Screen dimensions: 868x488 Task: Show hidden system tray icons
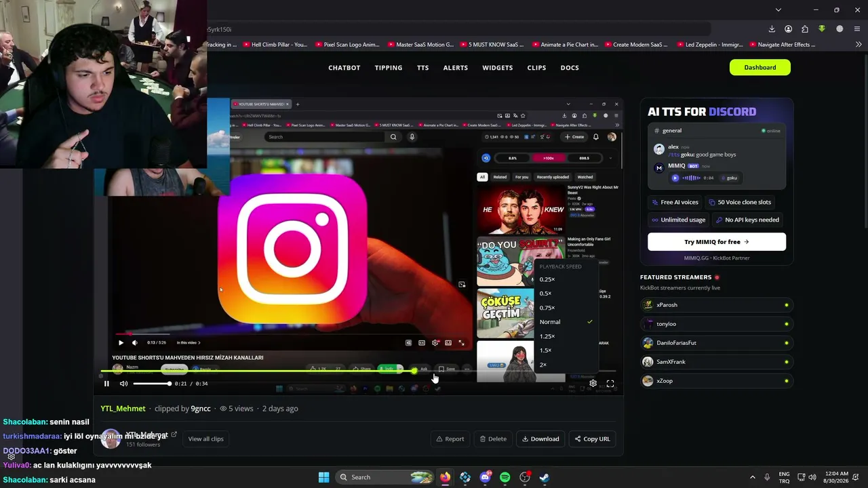[x=752, y=477]
